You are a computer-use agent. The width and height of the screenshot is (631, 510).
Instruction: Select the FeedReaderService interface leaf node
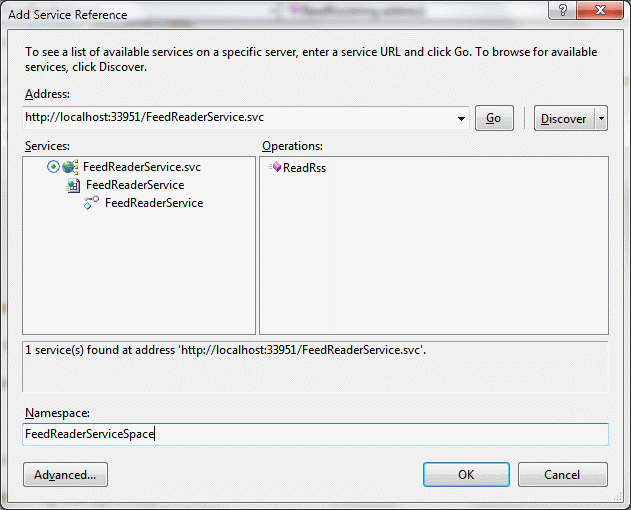tap(154, 202)
